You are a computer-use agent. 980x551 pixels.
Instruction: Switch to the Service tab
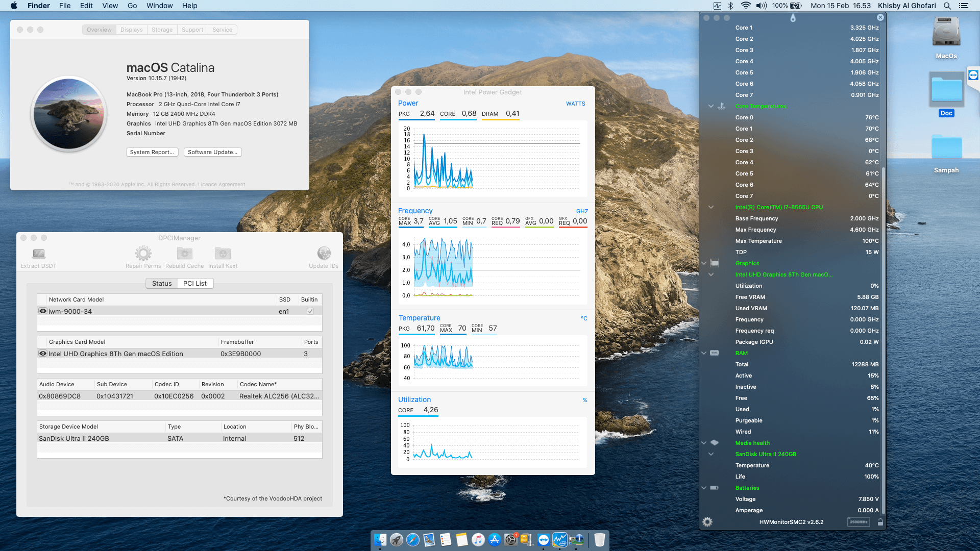coord(223,30)
